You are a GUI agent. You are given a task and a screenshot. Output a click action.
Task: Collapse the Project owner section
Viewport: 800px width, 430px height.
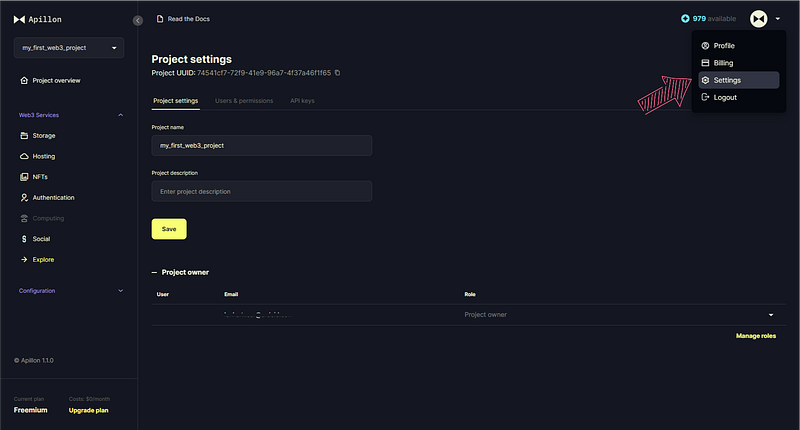click(154, 272)
